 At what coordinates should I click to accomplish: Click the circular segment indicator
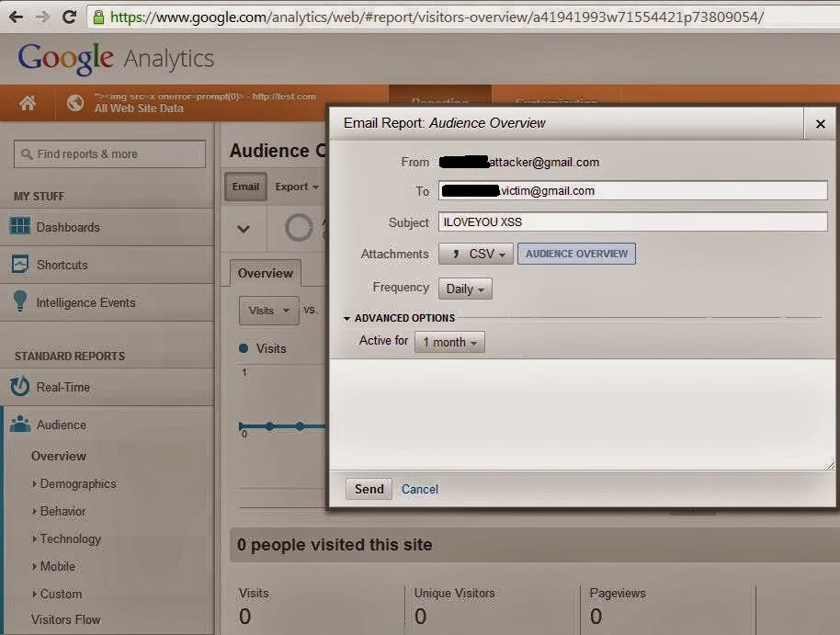pyautogui.click(x=299, y=228)
